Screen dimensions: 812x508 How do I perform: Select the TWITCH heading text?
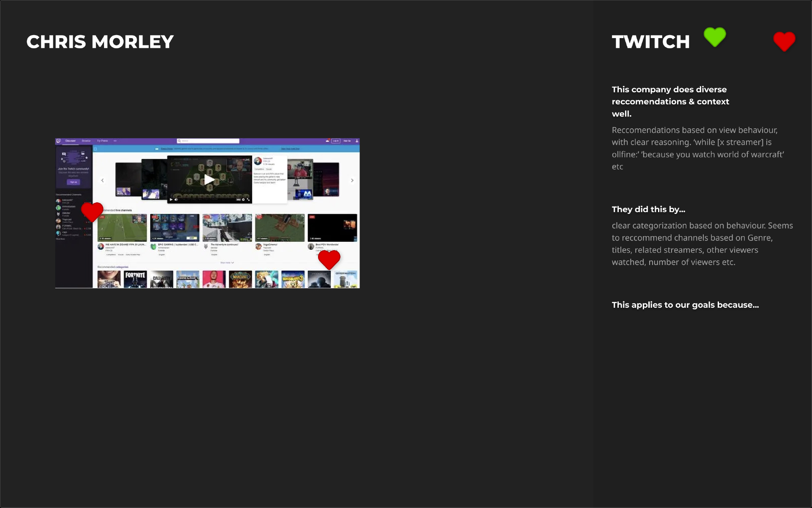(650, 42)
